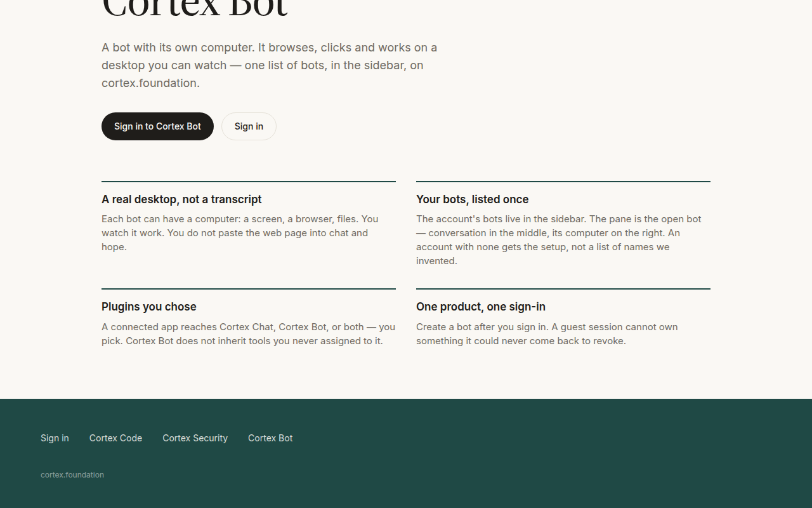Open the 'Cortex Security' footer link

point(195,438)
